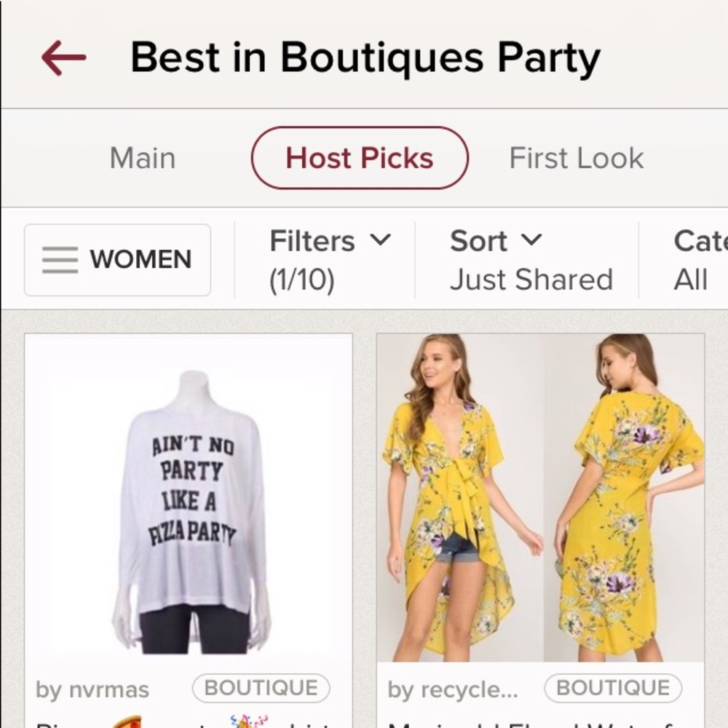Tap the WOMEN department button
Image resolution: width=728 pixels, height=728 pixels.
pos(117,260)
